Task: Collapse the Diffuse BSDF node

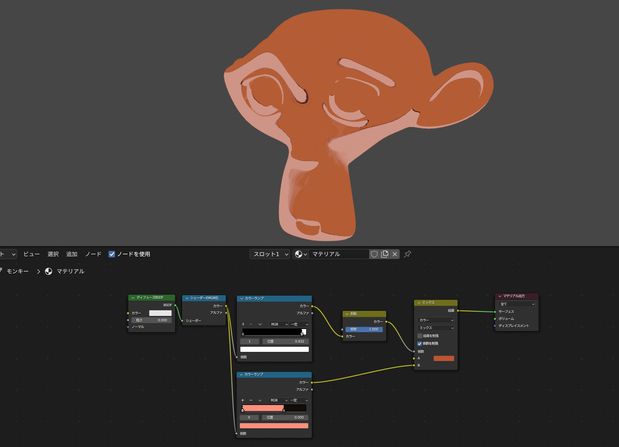Action: click(133, 298)
